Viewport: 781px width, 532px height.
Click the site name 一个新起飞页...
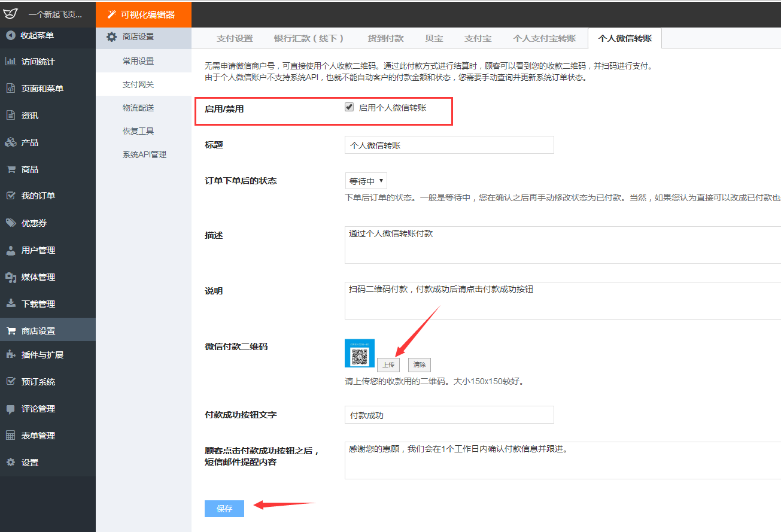pyautogui.click(x=55, y=14)
